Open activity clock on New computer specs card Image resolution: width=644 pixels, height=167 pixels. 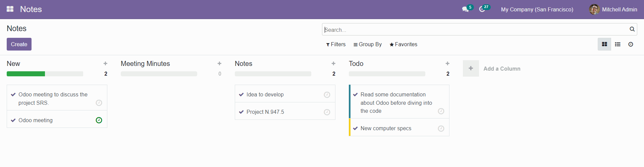[441, 129]
